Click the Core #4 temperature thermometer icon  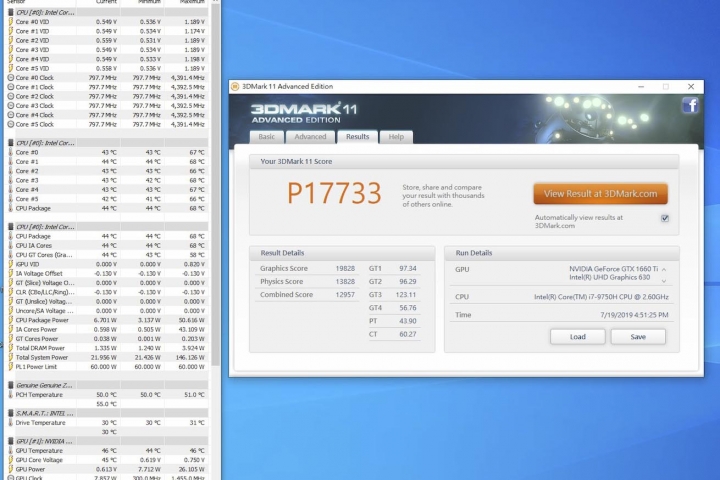[11, 189]
